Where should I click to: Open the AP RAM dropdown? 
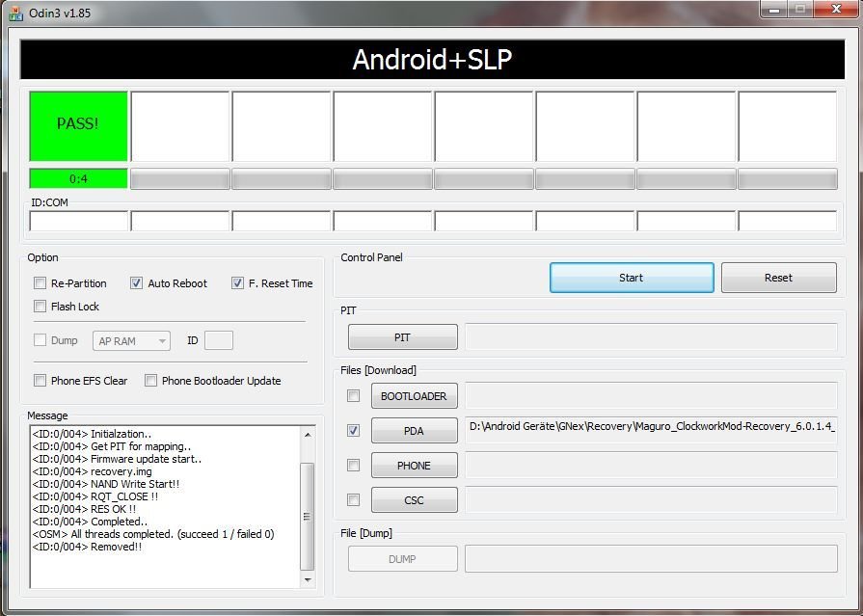coord(131,340)
